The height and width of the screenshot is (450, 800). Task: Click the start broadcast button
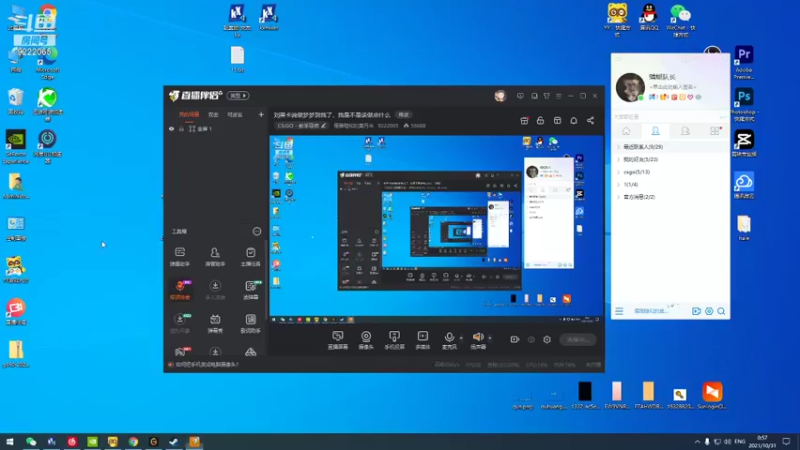(x=578, y=339)
